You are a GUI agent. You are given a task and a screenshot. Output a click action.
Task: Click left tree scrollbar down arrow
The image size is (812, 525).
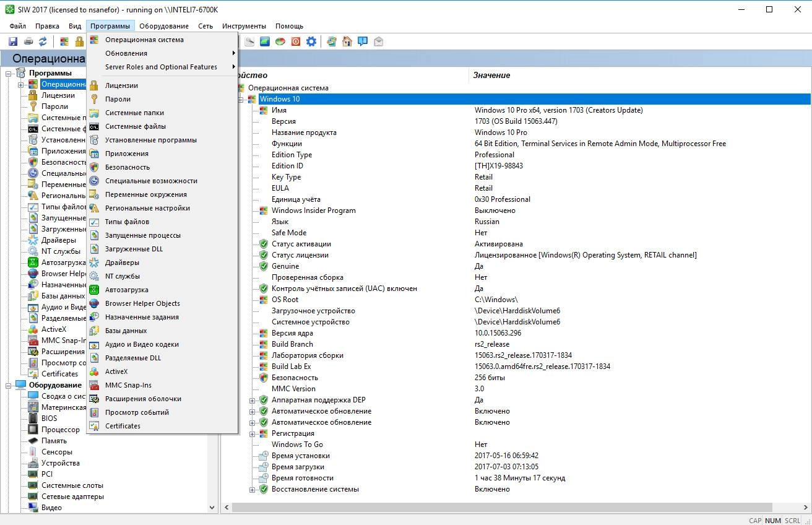(212, 507)
